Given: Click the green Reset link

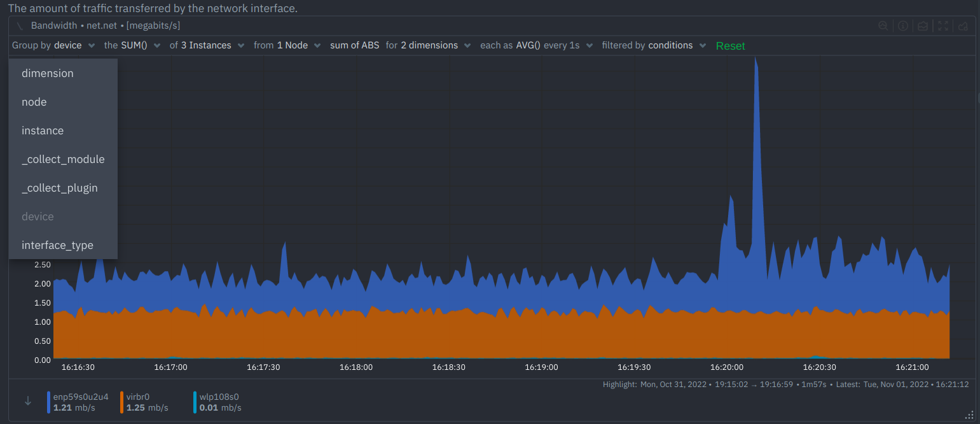Looking at the screenshot, I should pyautogui.click(x=730, y=46).
